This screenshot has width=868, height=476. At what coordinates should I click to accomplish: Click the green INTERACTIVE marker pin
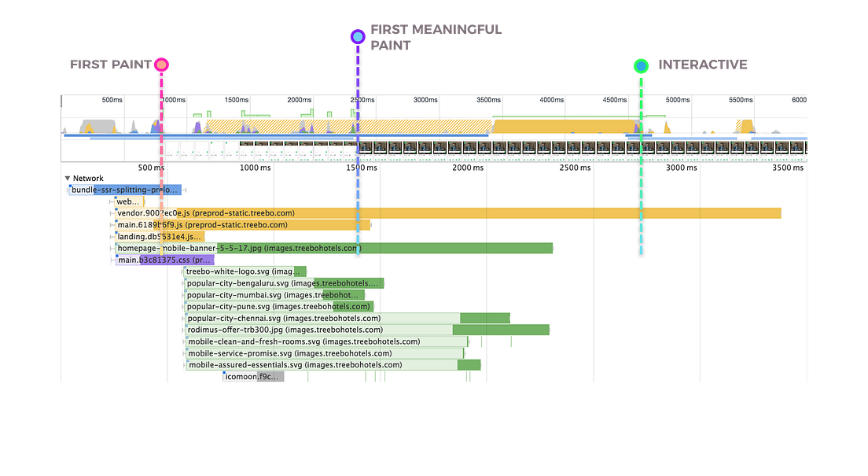(641, 65)
